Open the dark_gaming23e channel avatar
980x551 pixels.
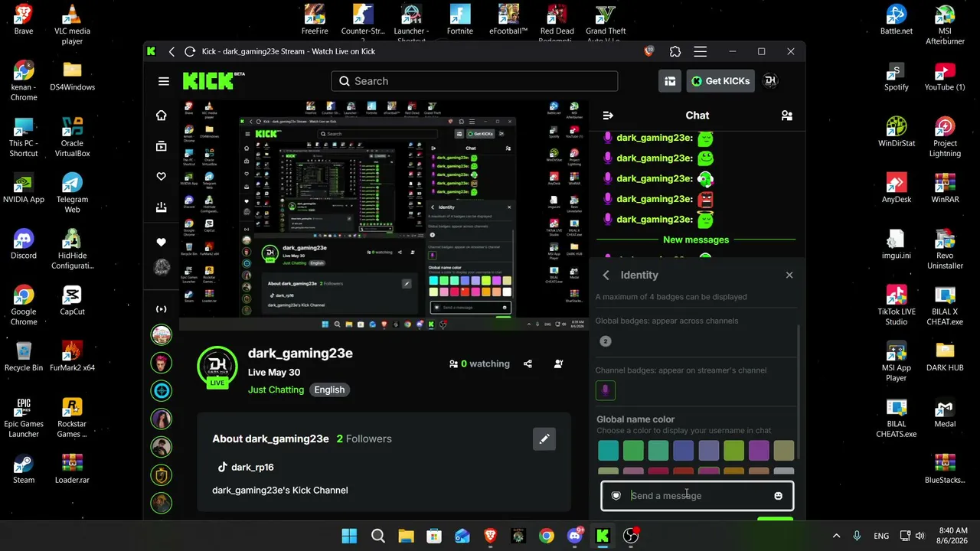click(217, 367)
